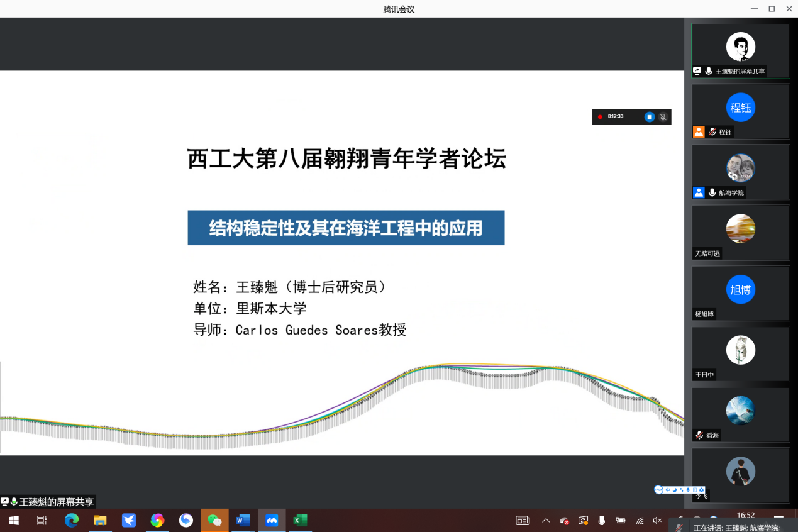This screenshot has height=532, width=798.
Task: Maximize the 腾讯会议 window
Action: click(x=772, y=9)
